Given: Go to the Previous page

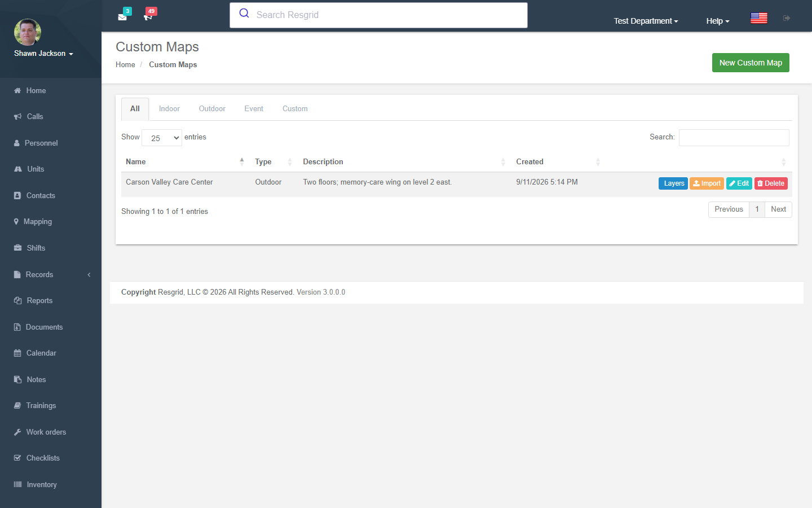Looking at the screenshot, I should (729, 209).
